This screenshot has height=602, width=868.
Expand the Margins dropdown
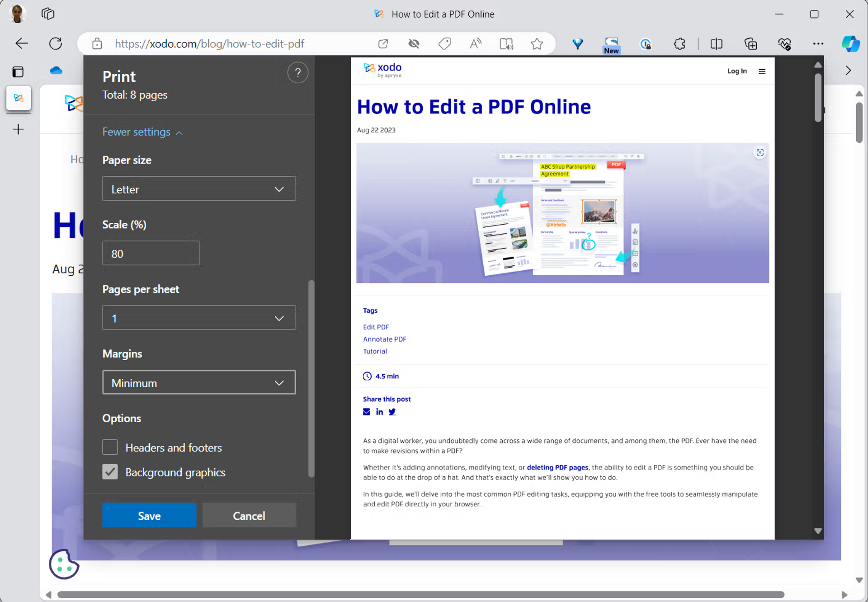tap(199, 382)
